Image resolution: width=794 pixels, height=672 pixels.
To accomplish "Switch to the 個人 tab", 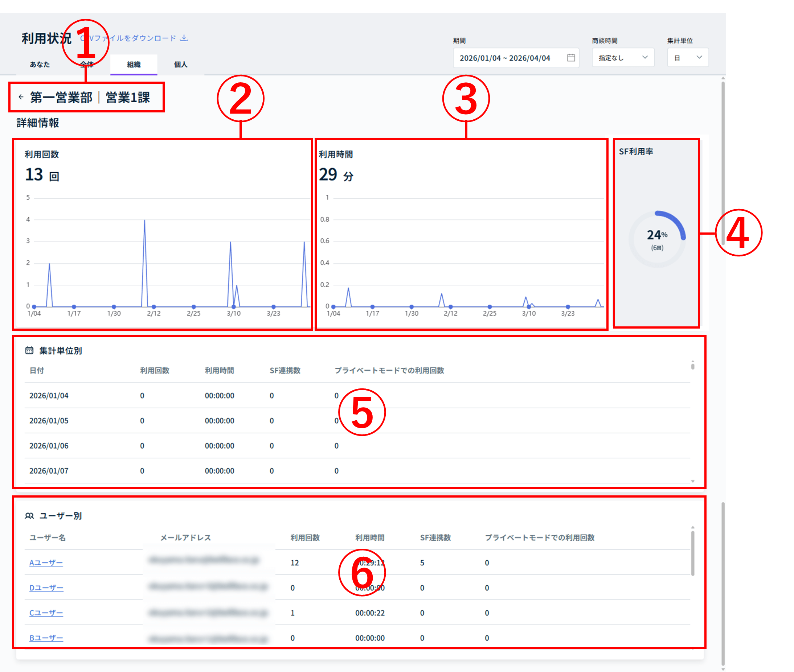I will click(x=180, y=65).
